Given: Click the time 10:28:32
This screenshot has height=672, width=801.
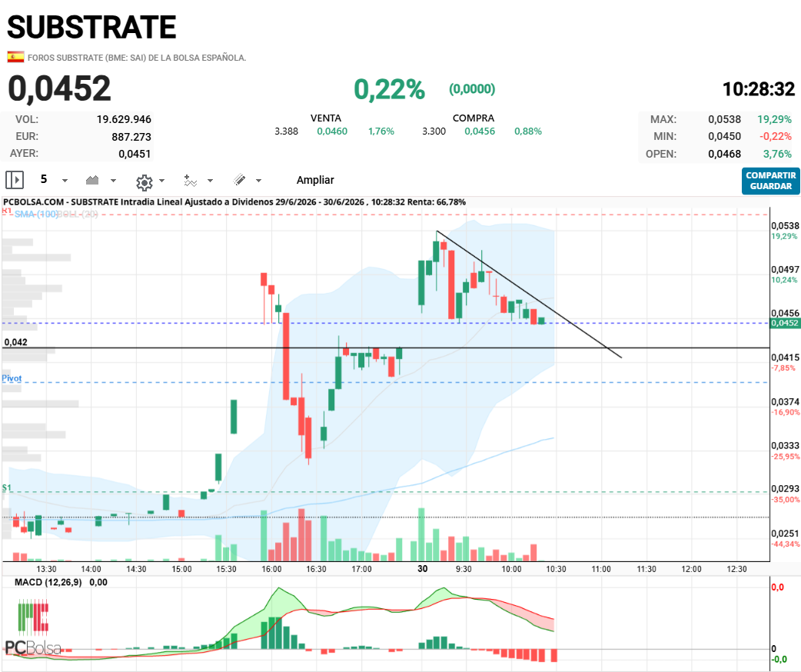Looking at the screenshot, I should click(759, 89).
